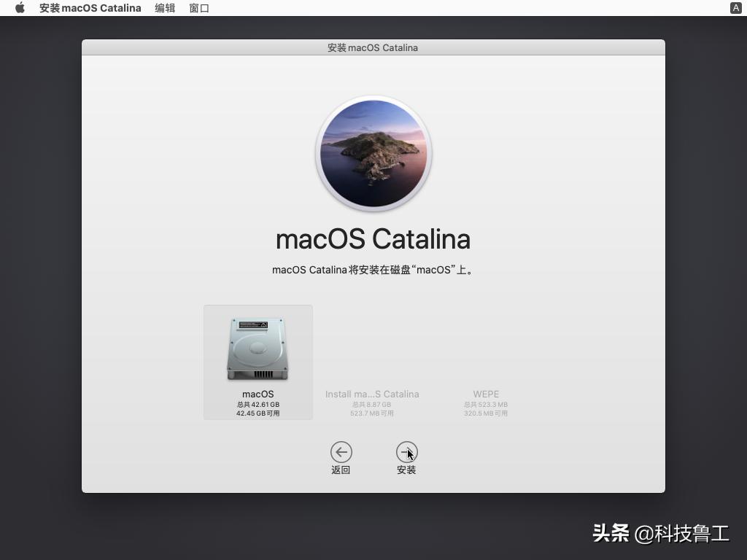
Task: Click the Install macOS Catalina volume icon
Action: coord(372,349)
